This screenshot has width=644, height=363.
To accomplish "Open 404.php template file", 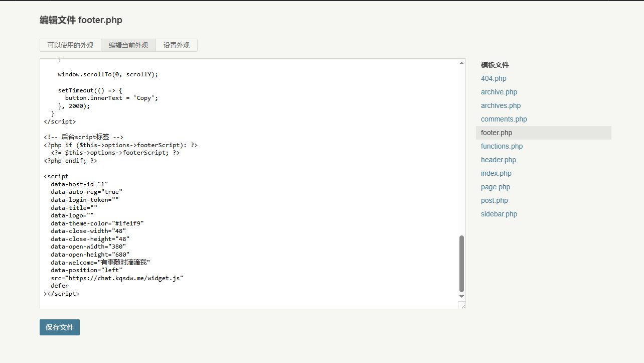I will pos(494,78).
